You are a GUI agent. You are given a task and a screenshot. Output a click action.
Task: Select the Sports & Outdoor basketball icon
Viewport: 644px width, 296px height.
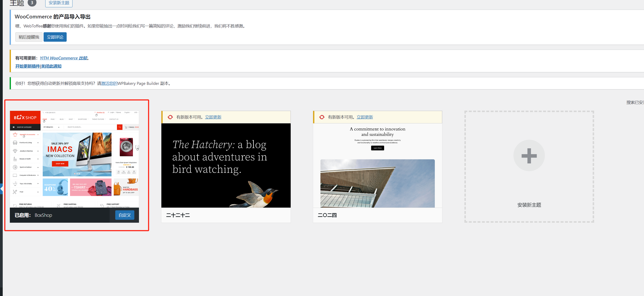(x=15, y=167)
